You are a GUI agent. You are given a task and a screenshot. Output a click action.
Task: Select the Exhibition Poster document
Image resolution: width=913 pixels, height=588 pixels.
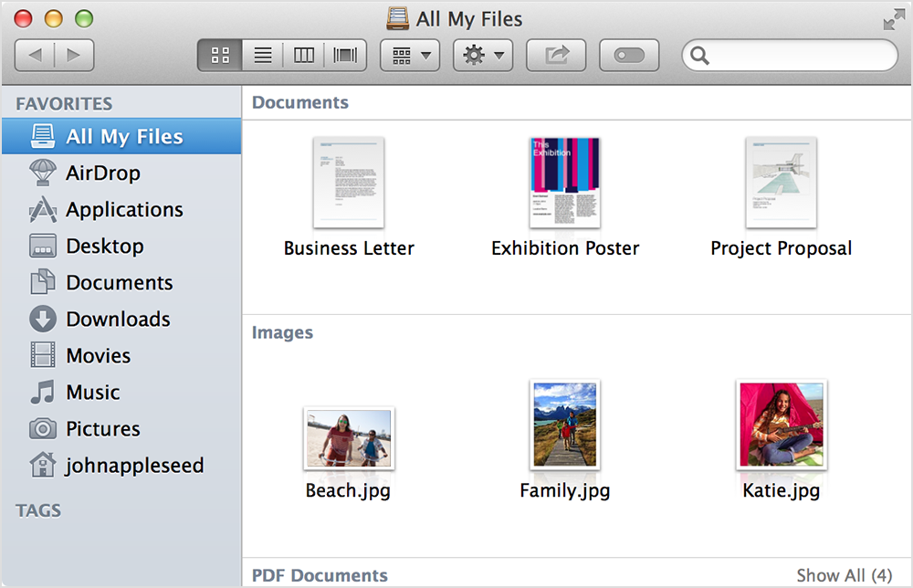(x=565, y=198)
